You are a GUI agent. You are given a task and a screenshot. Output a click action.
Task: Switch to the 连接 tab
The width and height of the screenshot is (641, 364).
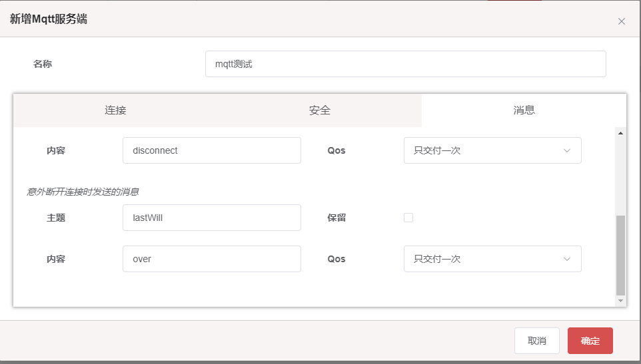point(115,110)
